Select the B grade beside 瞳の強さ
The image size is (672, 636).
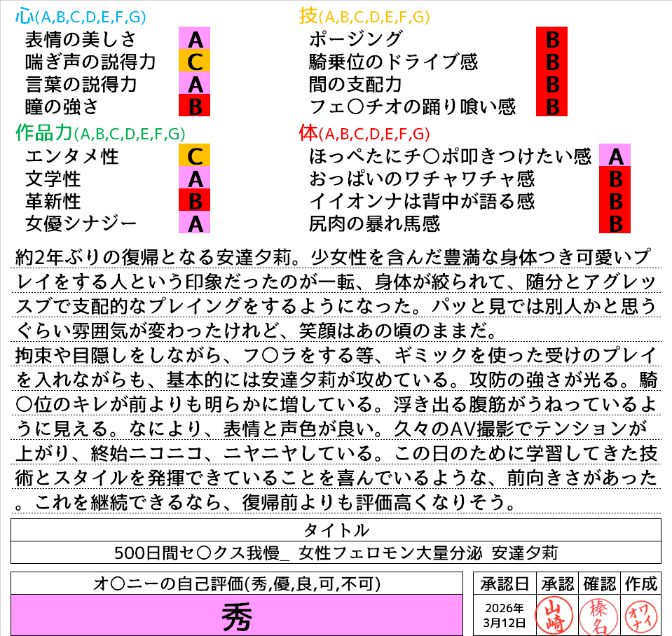pos(196,106)
